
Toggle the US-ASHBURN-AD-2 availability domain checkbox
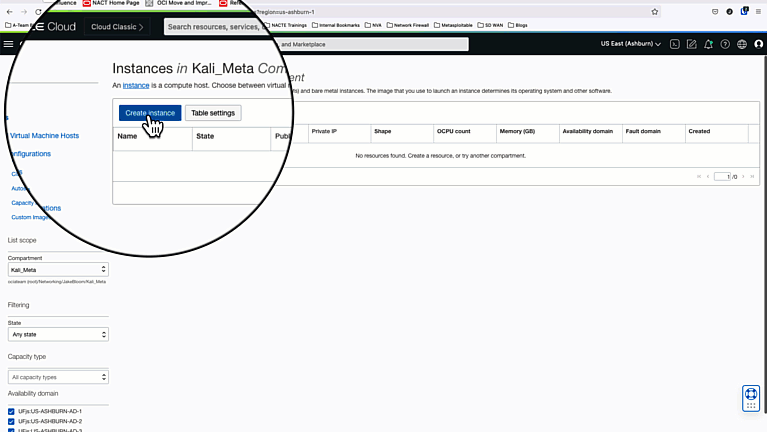click(x=11, y=421)
